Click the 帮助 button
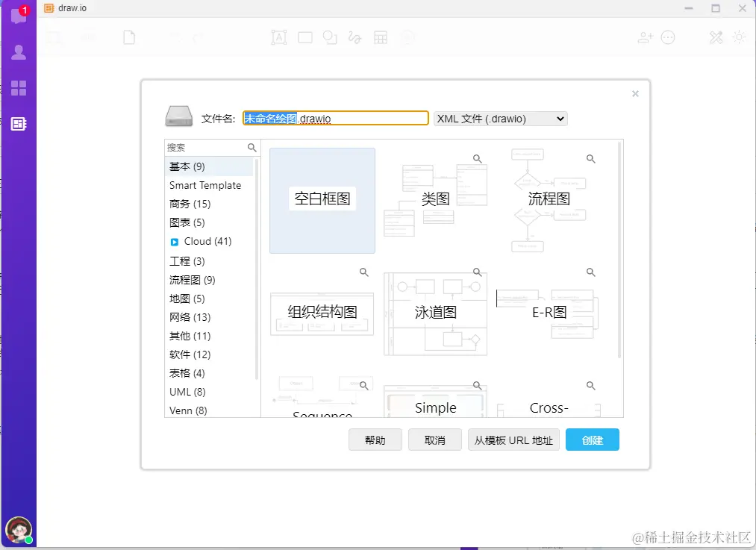The height and width of the screenshot is (550, 756). tap(375, 440)
